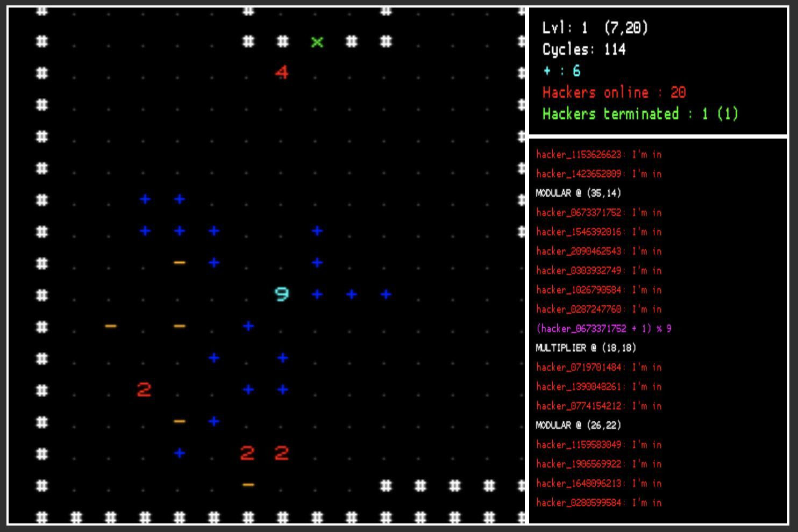Click the lone red 2 near the left wall

(144, 390)
